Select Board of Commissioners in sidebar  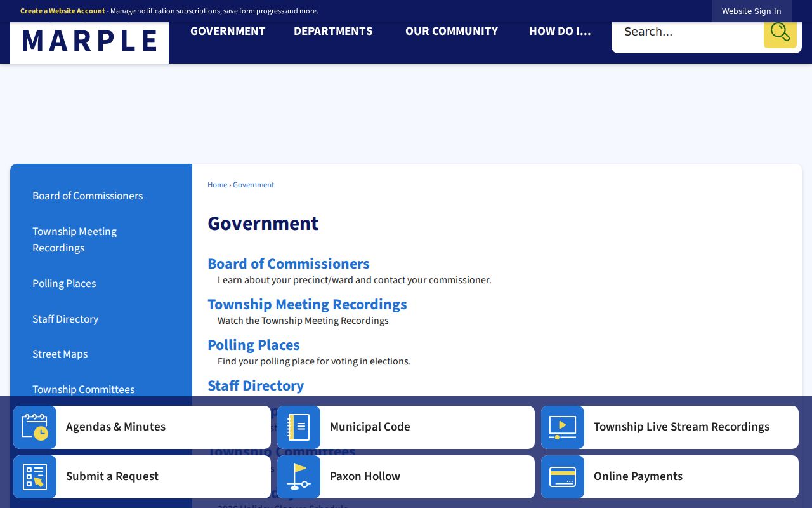click(88, 196)
